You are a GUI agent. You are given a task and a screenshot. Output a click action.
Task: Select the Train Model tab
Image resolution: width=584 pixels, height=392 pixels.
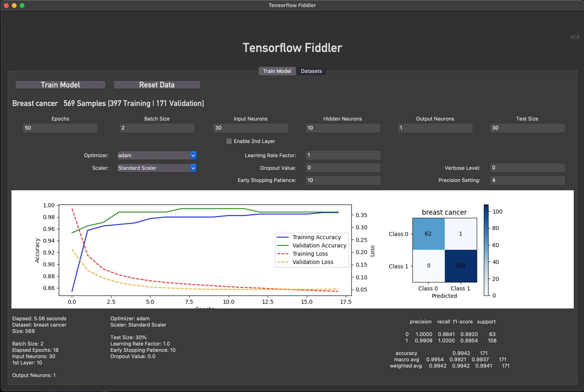[277, 71]
